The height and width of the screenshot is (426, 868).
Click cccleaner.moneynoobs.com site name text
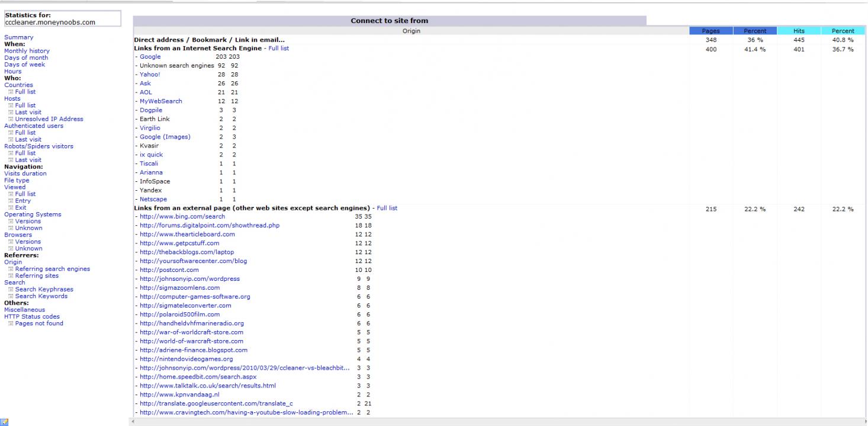pos(50,23)
